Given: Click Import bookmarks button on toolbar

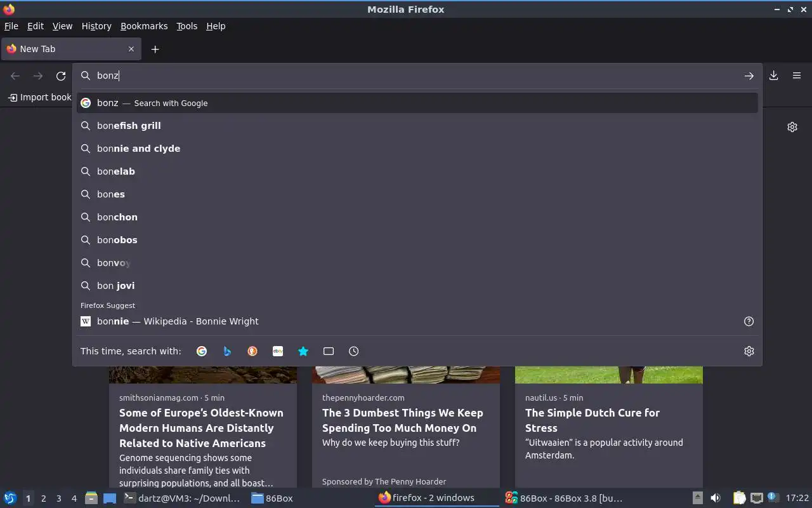Looking at the screenshot, I should tap(39, 97).
